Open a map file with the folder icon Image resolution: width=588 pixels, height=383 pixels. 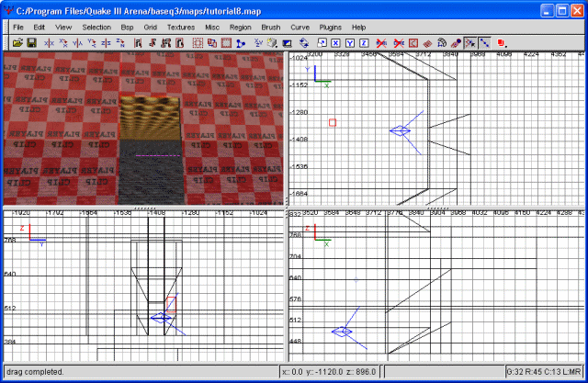point(17,43)
